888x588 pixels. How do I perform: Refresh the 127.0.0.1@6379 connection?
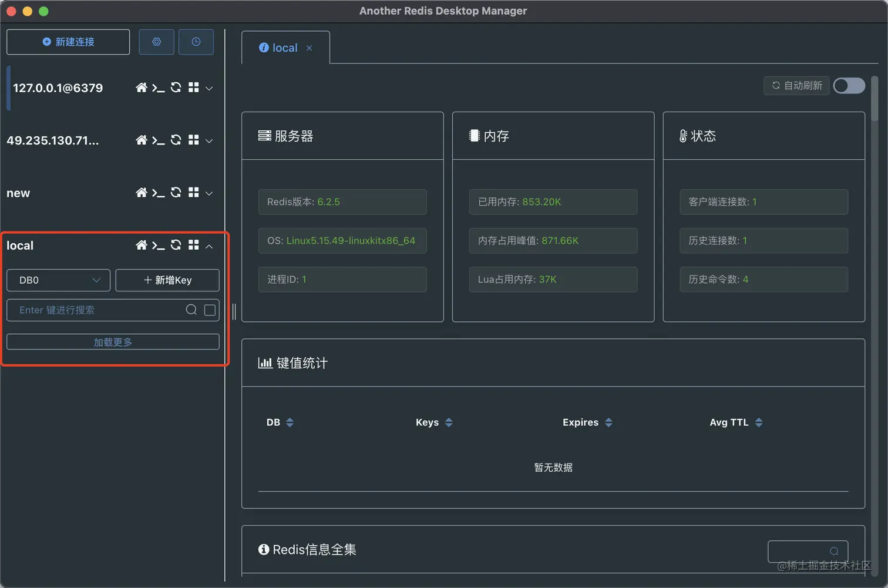point(176,88)
